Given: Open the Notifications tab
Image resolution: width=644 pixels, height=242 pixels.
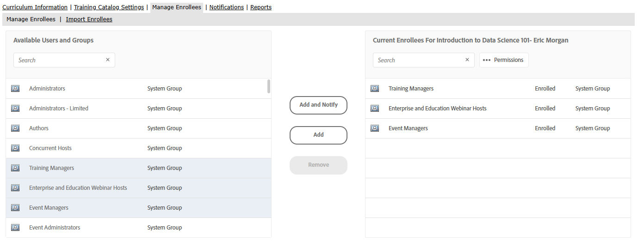Looking at the screenshot, I should 227,7.
